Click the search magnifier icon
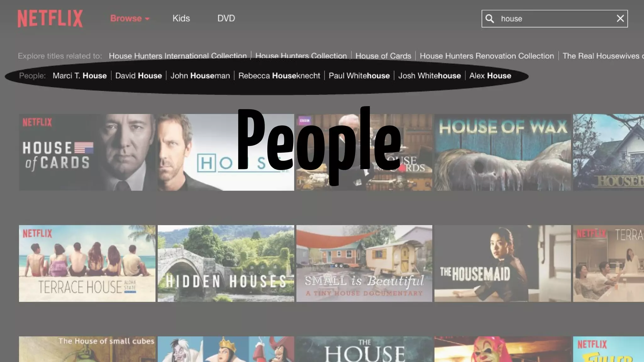This screenshot has height=362, width=644. pyautogui.click(x=490, y=19)
